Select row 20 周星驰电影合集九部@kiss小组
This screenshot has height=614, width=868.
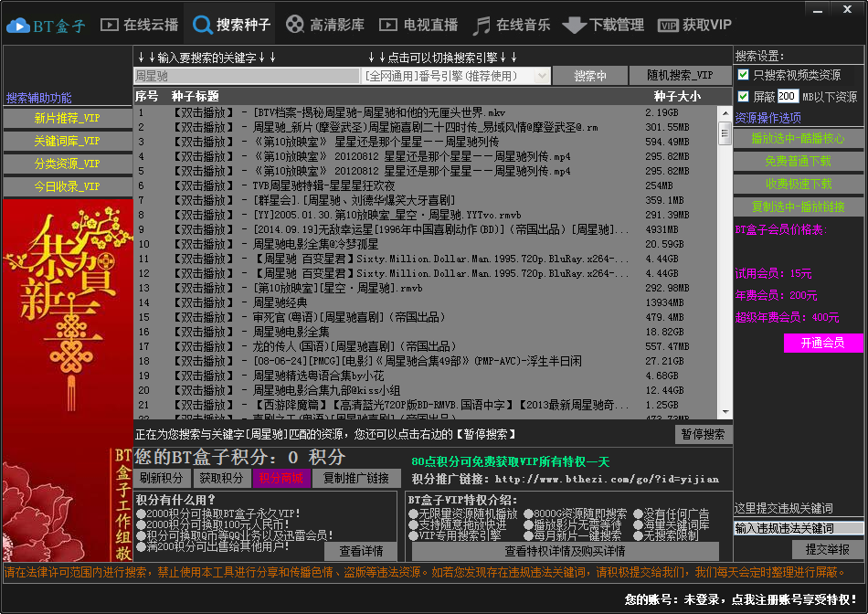click(426, 390)
